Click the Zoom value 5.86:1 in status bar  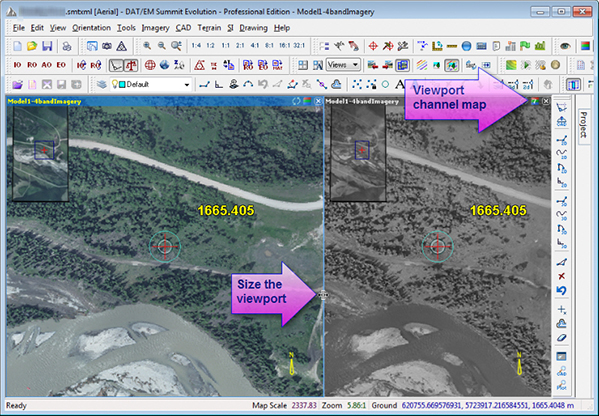coord(357,405)
